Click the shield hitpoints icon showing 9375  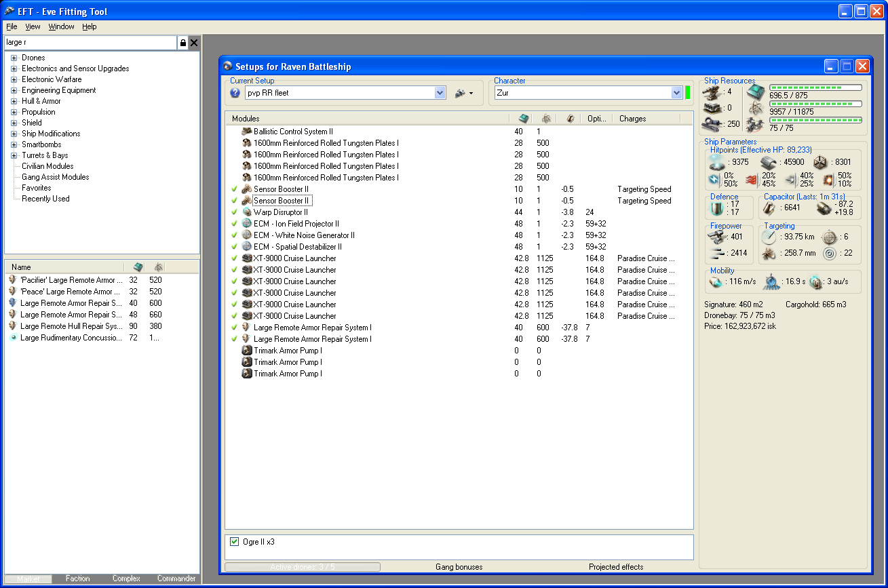tap(717, 162)
